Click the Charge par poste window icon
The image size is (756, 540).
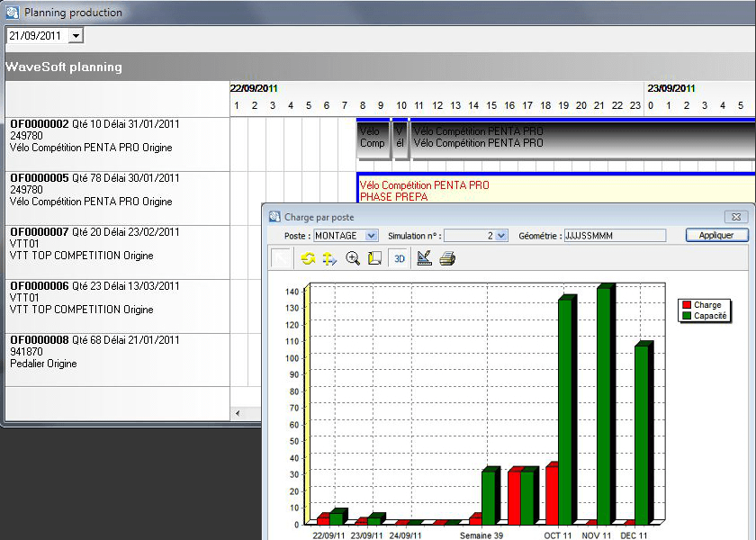pos(274,217)
